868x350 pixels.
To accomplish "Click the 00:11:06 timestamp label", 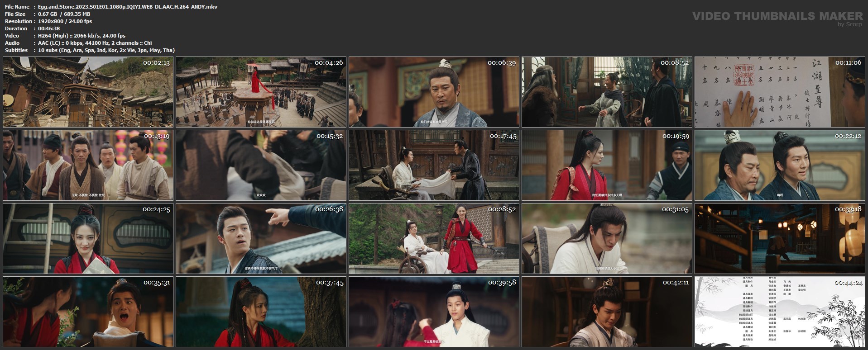I will 849,63.
